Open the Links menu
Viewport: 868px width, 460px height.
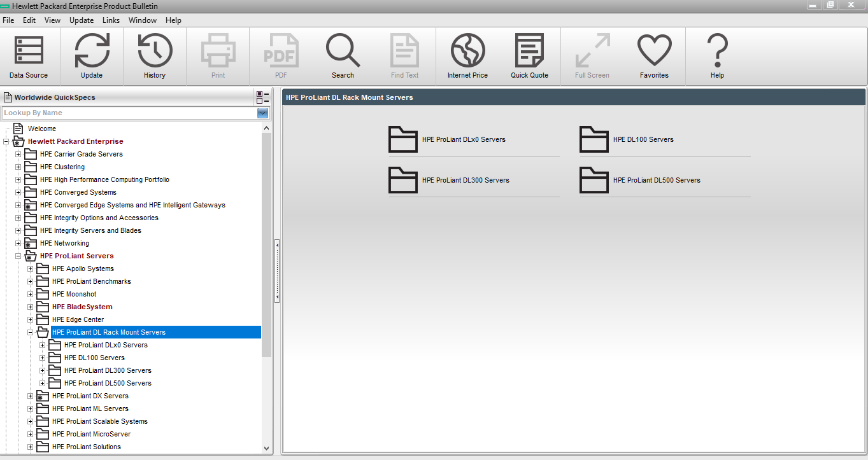click(111, 20)
